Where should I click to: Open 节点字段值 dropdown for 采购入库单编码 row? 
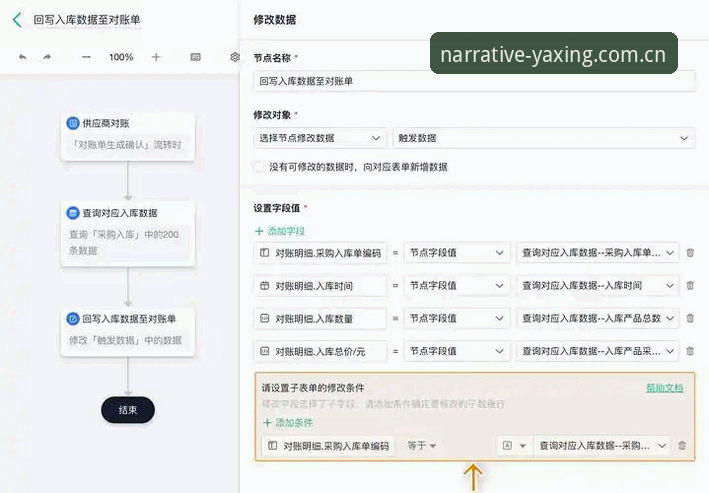pos(457,253)
